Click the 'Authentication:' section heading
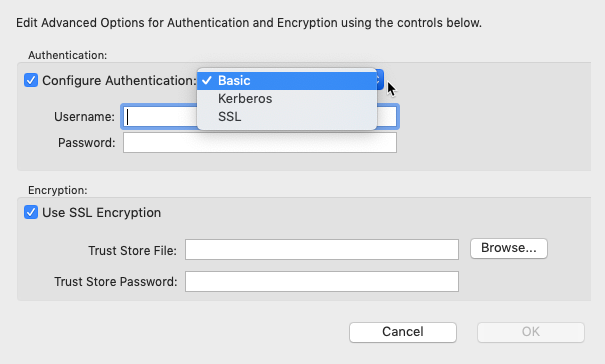The width and height of the screenshot is (605, 364). tap(68, 55)
